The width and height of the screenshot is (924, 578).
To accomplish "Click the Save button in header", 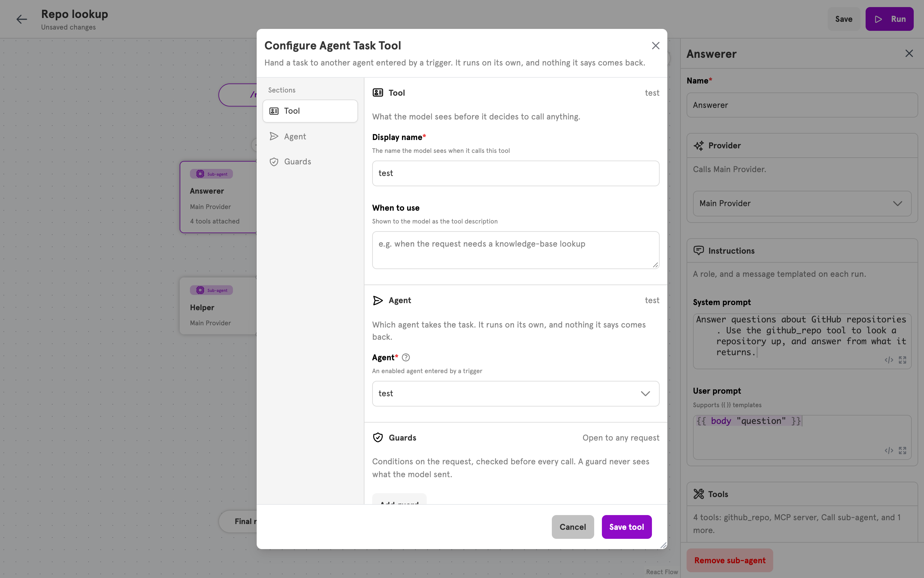I will [x=843, y=19].
